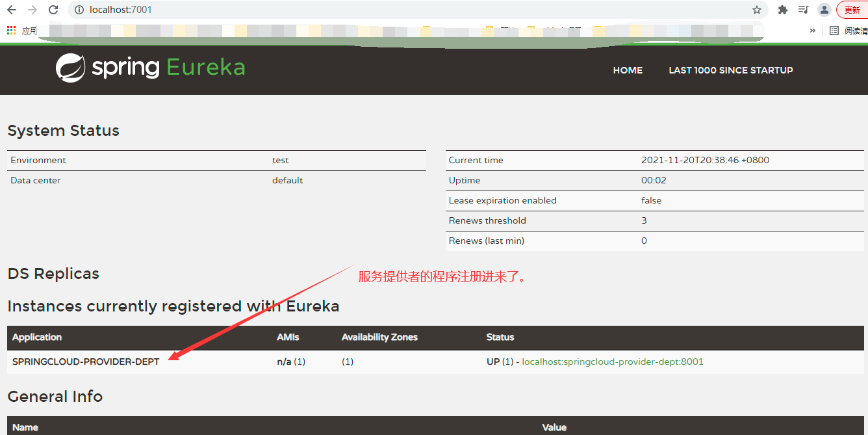Select the Renews (last min) value 0
The height and width of the screenshot is (435, 868).
point(644,241)
